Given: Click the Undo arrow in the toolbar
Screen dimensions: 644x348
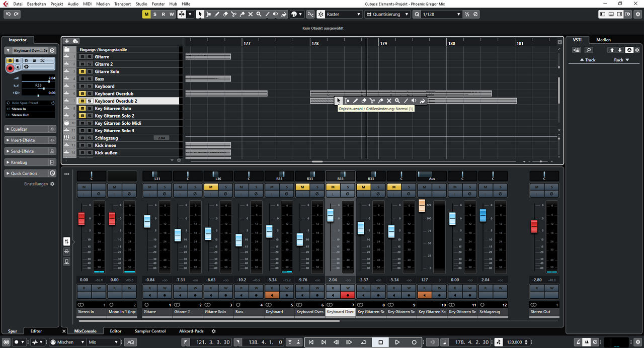Looking at the screenshot, I should coord(8,14).
